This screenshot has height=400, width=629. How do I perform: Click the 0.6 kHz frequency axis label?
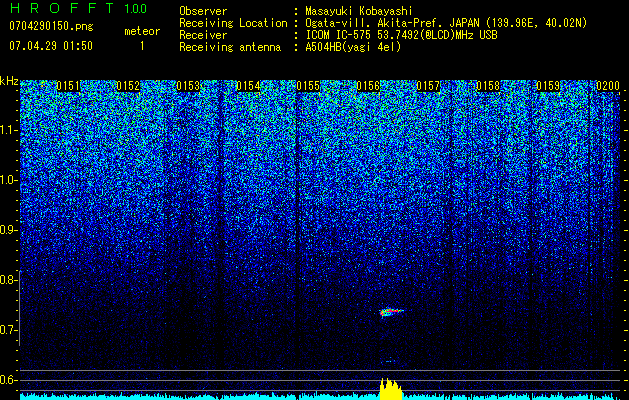[8, 380]
